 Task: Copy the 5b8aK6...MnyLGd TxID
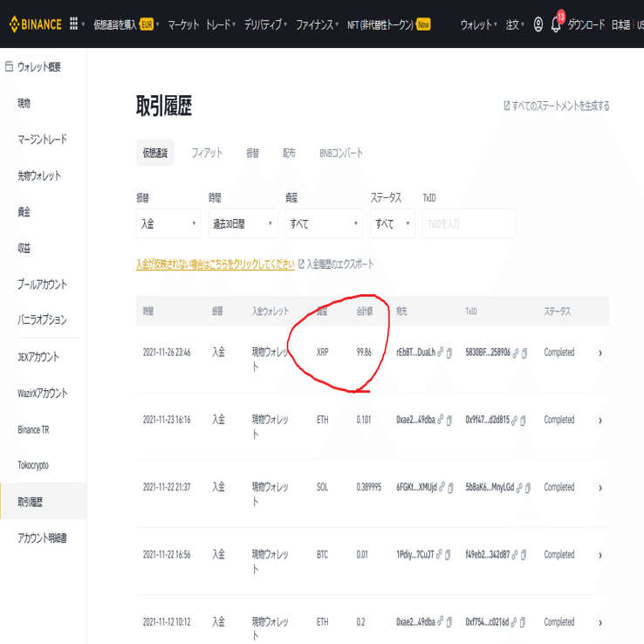pyautogui.click(x=528, y=488)
